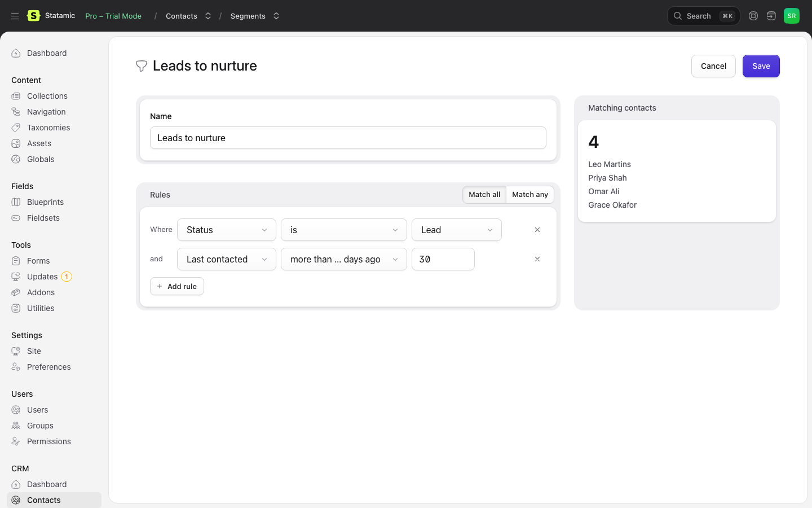Toggle the sidebar hamburger menu
Viewport: 812px width, 508px height.
(x=15, y=16)
